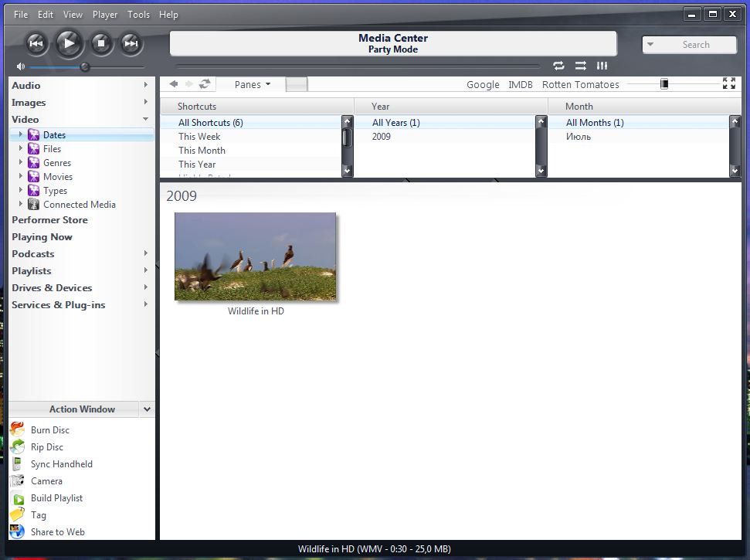Collapse the Action Window chevron

[147, 409]
